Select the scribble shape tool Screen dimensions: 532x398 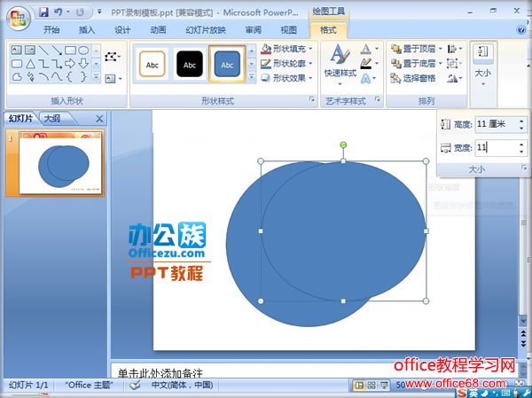pos(30,77)
